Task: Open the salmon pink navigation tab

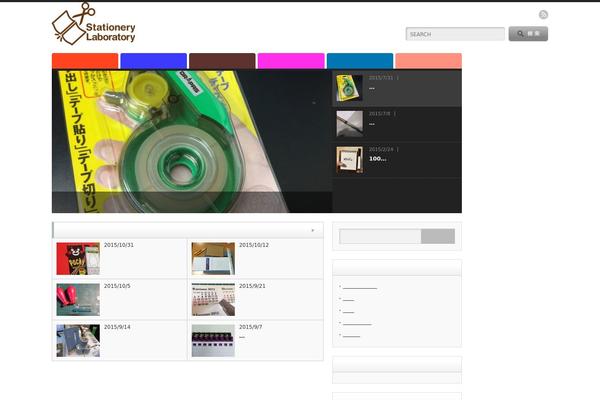Action: pyautogui.click(x=428, y=61)
